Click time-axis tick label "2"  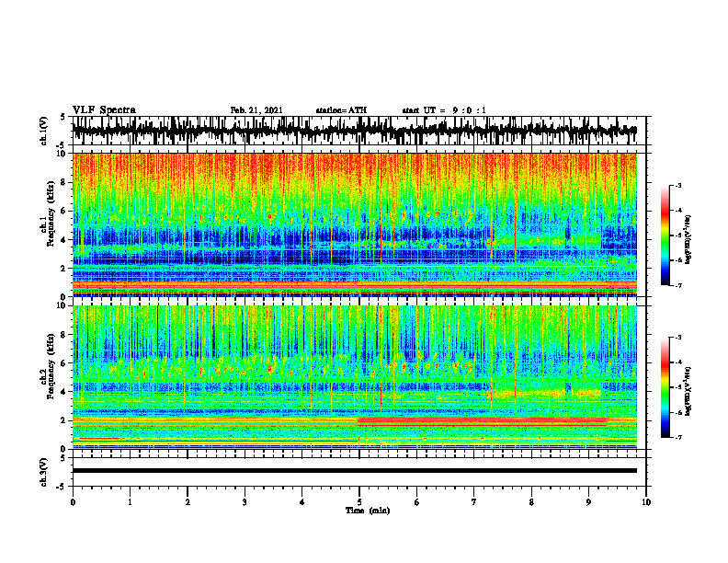coord(188,502)
